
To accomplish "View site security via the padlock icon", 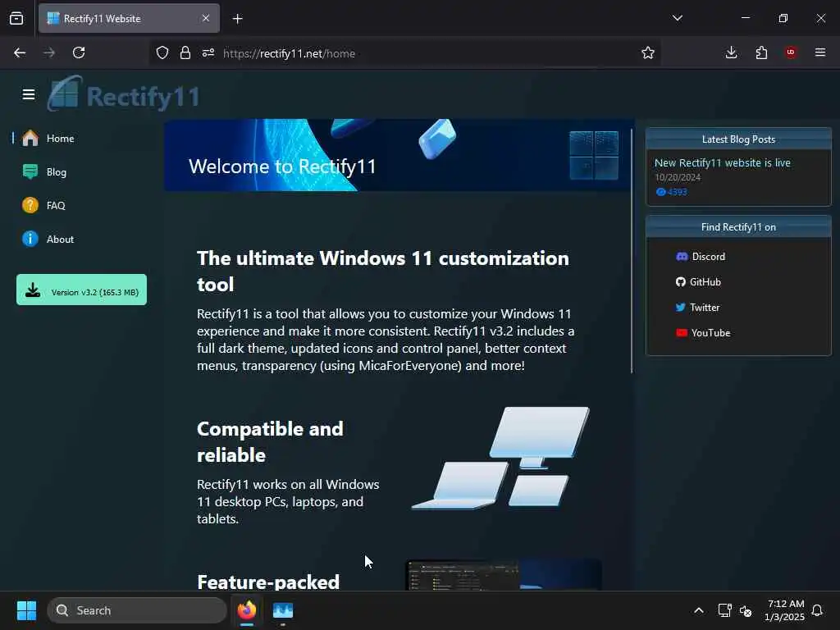I will pos(185,53).
